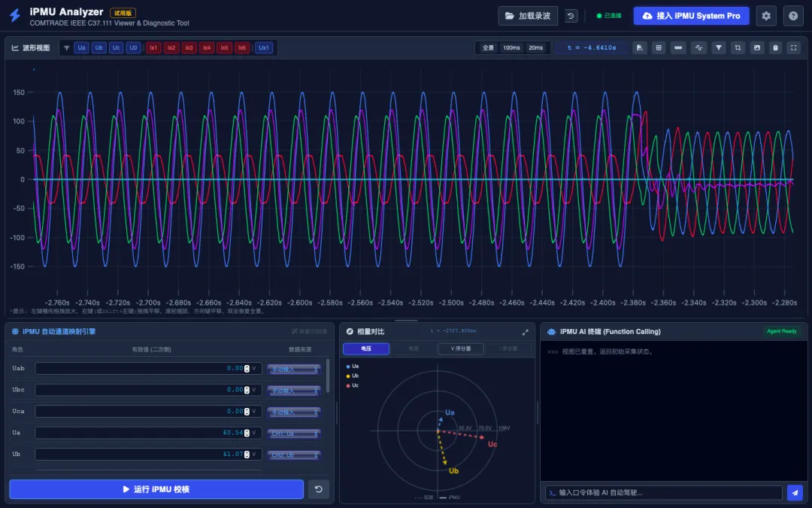Click the channel filter funnel icon before Ua
The image size is (812, 508).
click(x=66, y=47)
